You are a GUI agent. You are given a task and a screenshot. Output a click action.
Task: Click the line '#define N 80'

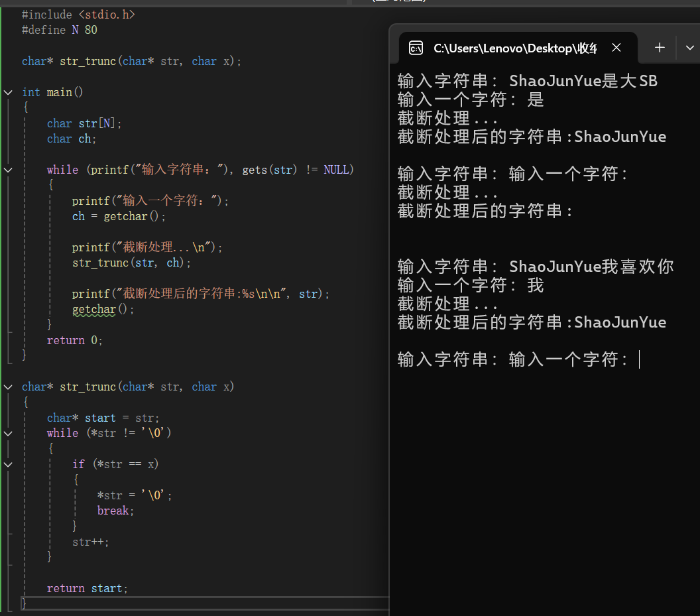[x=60, y=30]
